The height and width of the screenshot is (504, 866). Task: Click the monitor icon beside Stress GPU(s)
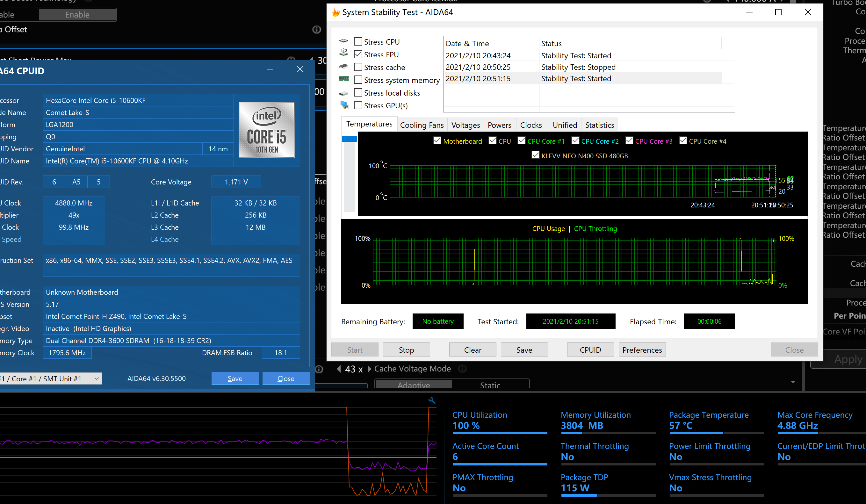pyautogui.click(x=344, y=105)
